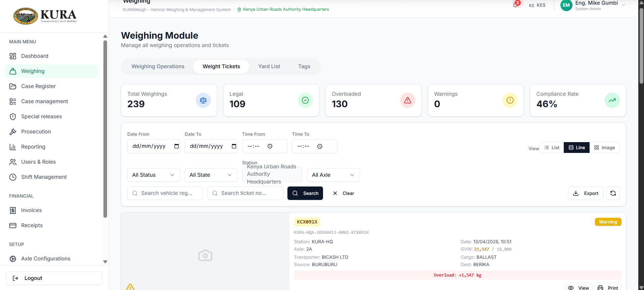
Task: Select the Weighing sidebar item
Action: click(x=51, y=71)
